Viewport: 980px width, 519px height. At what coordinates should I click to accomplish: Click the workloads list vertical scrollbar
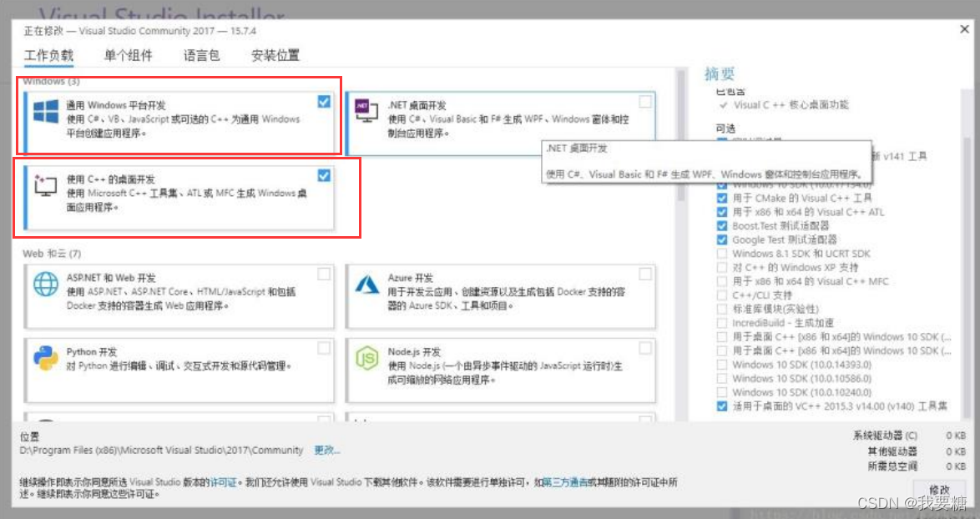pos(680,135)
